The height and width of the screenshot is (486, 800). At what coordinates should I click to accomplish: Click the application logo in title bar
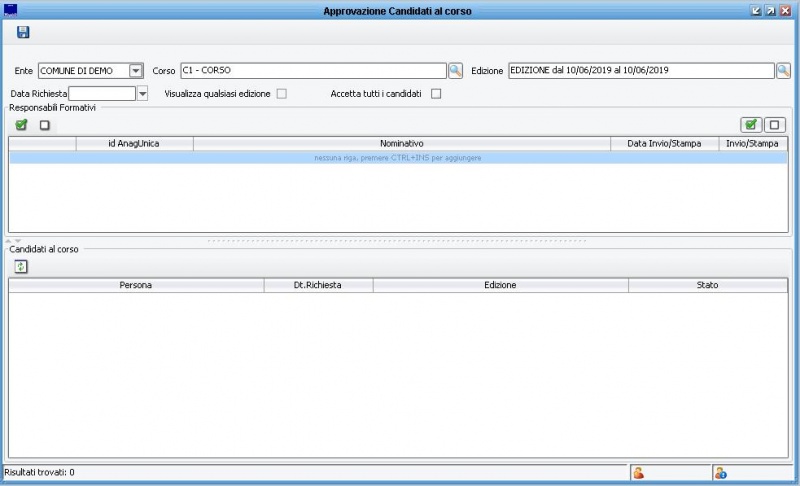pyautogui.click(x=10, y=10)
